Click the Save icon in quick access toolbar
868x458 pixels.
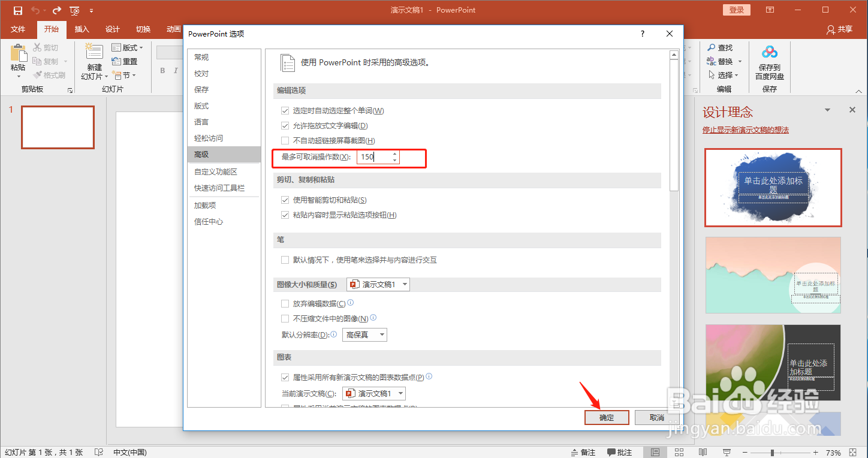coord(18,10)
